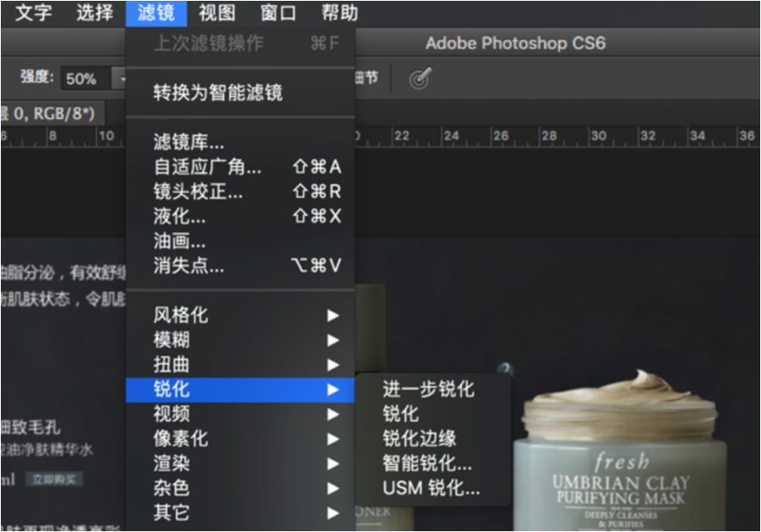Select 进一步锐化 in the submenu

click(x=428, y=389)
